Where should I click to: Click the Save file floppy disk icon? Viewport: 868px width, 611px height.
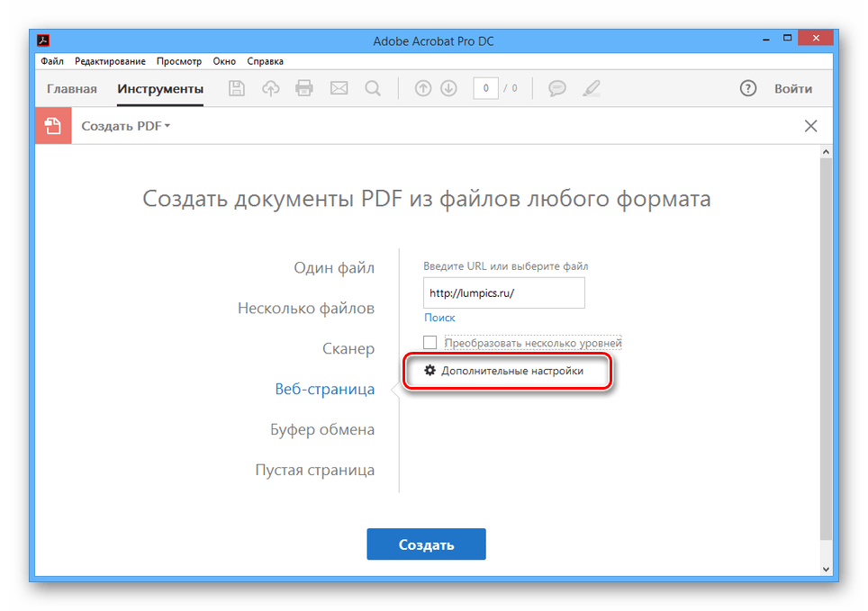[237, 88]
